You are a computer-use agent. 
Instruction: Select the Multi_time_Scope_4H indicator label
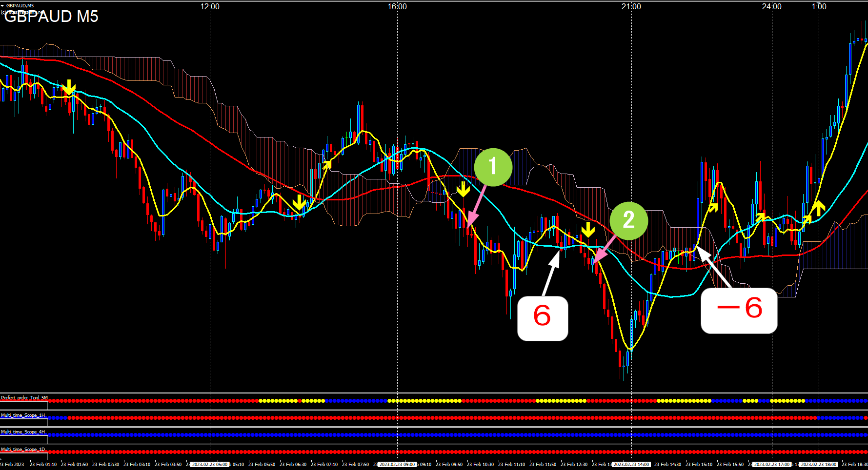[23, 432]
